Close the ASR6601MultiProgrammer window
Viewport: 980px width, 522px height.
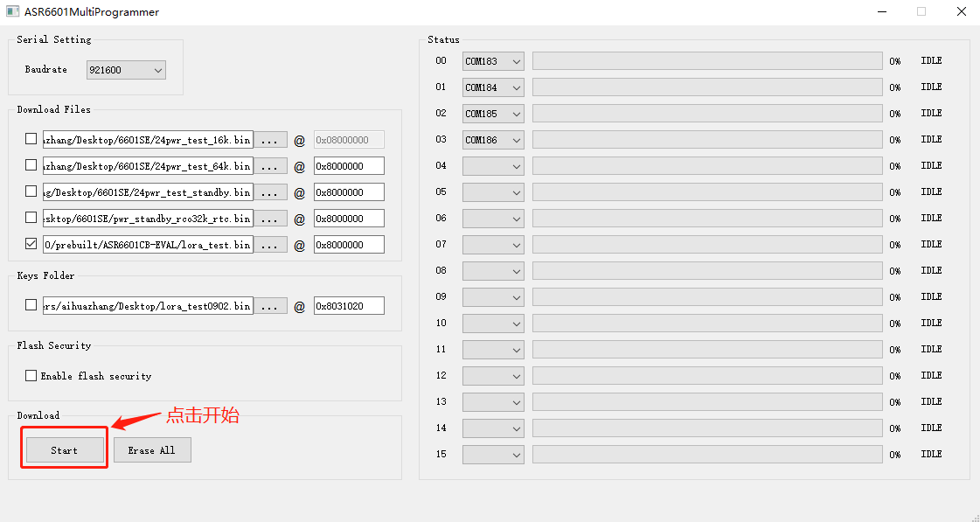(962, 12)
